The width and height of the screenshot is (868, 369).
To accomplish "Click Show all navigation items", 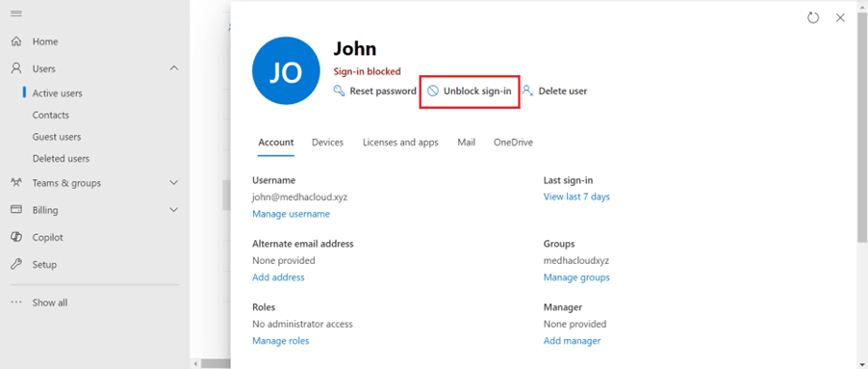I will click(x=50, y=303).
